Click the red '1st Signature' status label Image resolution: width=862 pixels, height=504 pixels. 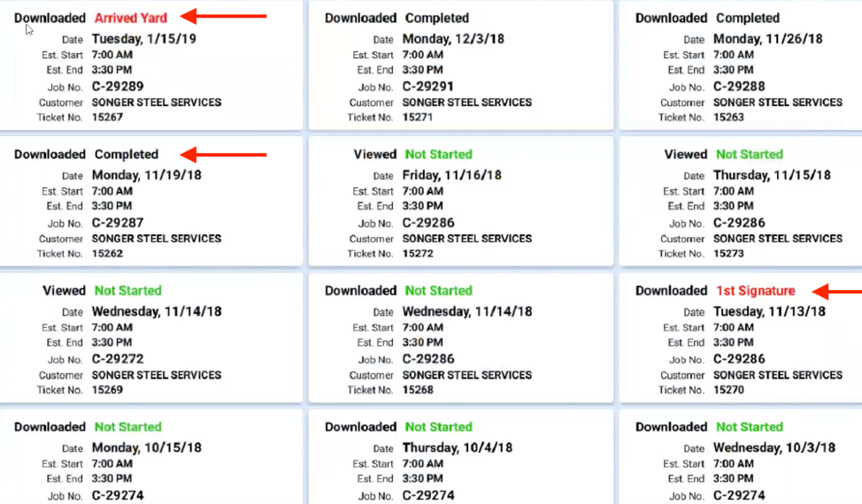coord(755,290)
